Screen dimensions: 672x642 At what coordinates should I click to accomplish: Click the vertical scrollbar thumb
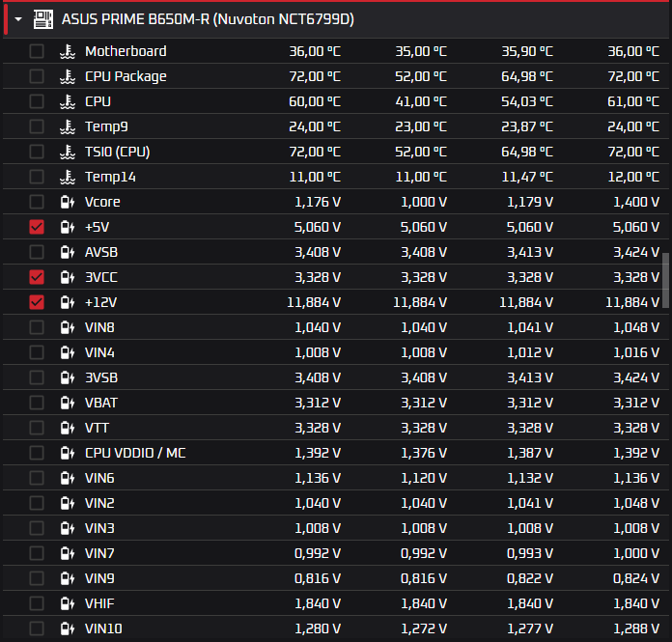click(x=665, y=280)
